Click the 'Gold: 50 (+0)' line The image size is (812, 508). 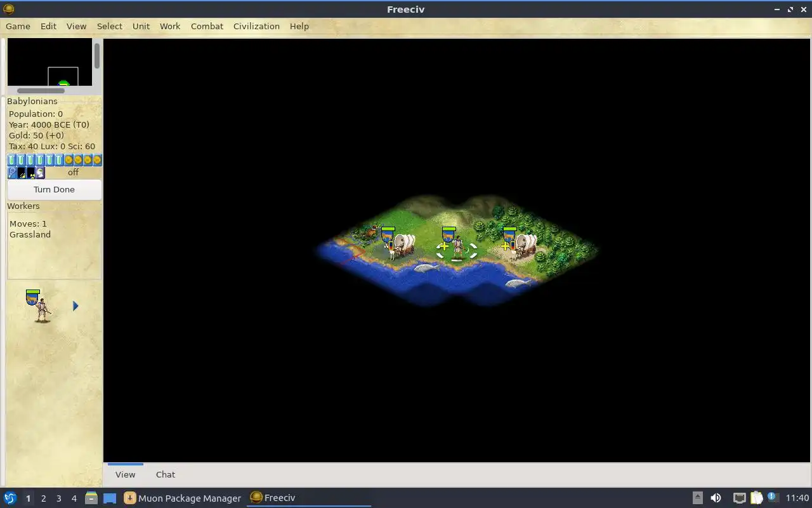(x=36, y=135)
